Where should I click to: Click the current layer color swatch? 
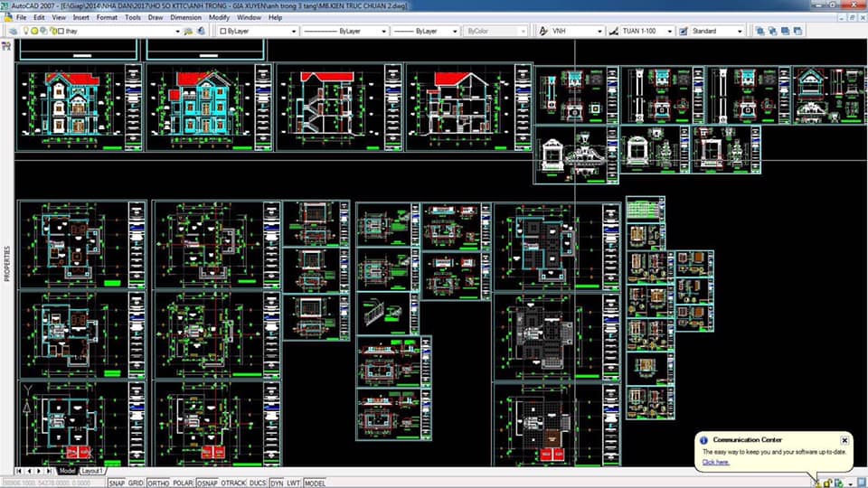(61, 32)
